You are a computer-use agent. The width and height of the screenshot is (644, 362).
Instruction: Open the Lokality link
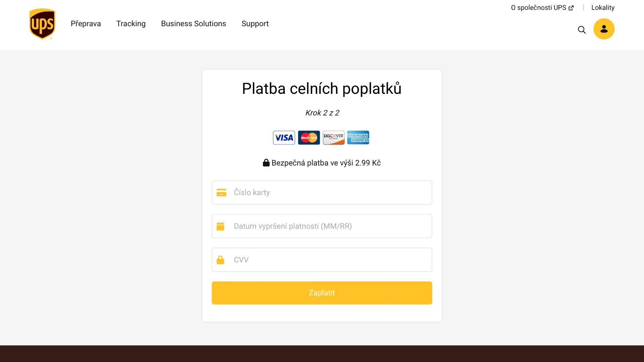click(x=603, y=8)
